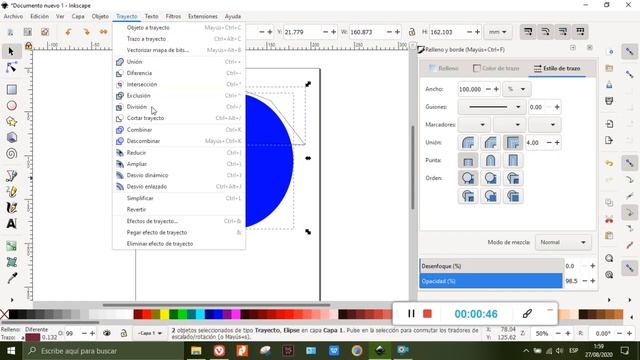
Task: Click the miter limit 4.00 field
Action: pos(535,142)
